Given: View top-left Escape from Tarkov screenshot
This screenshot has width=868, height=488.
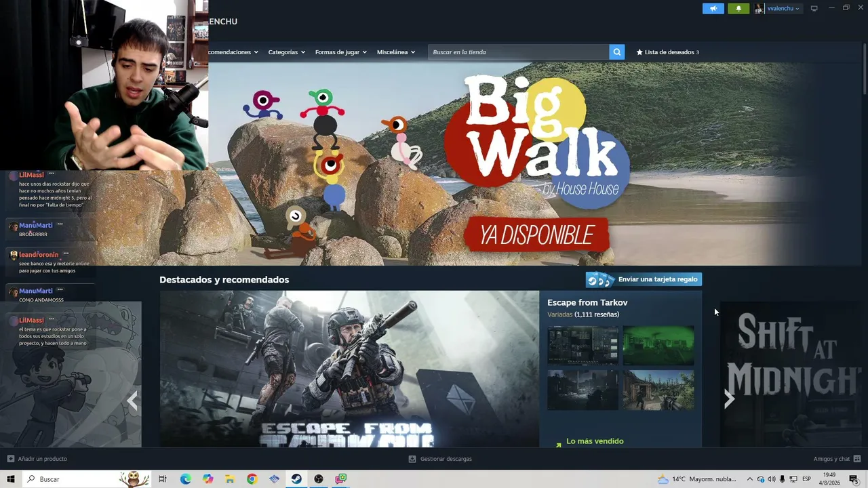Looking at the screenshot, I should pos(583,346).
